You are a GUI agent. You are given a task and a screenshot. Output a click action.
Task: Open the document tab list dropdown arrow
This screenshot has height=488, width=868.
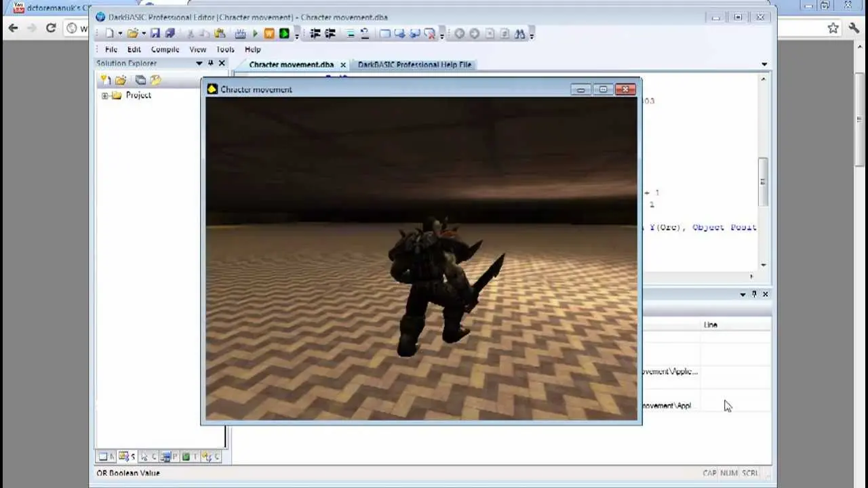(x=764, y=64)
